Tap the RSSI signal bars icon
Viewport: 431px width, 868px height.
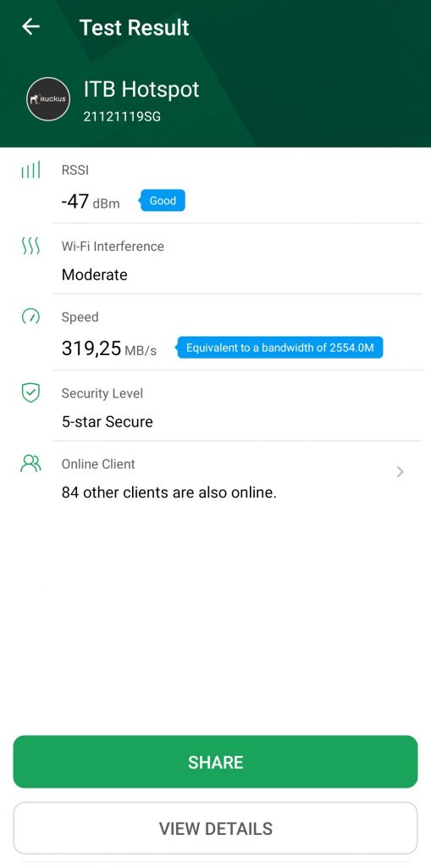30,170
